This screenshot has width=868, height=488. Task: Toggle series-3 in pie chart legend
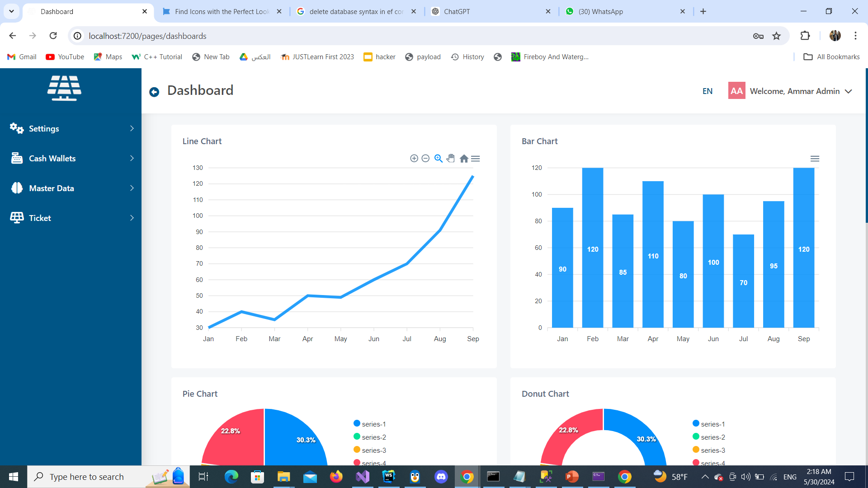[370, 450]
